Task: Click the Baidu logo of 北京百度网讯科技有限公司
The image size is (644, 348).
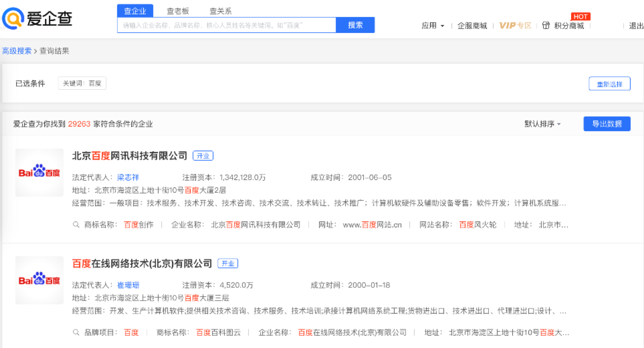Action: point(39,172)
